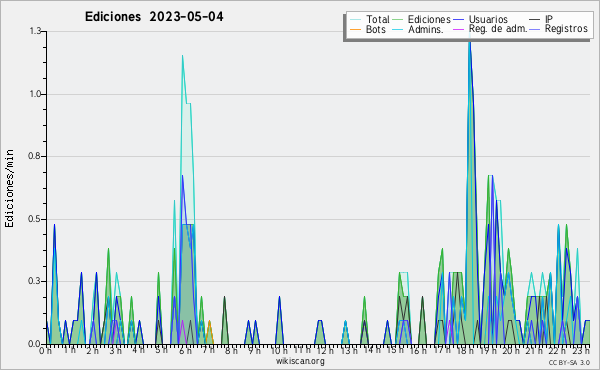
Task: Click the y-axis value 0.3
Action: coord(35,281)
